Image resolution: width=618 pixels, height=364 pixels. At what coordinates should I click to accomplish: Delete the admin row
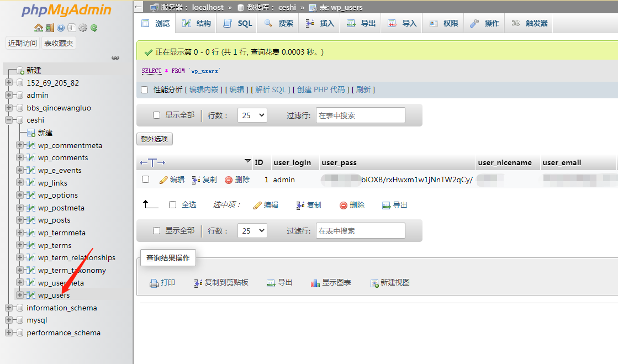click(x=237, y=180)
